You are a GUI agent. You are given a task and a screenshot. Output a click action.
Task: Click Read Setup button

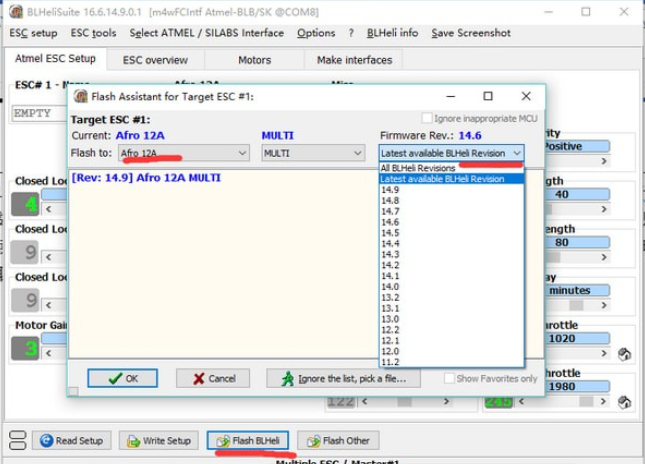[72, 441]
